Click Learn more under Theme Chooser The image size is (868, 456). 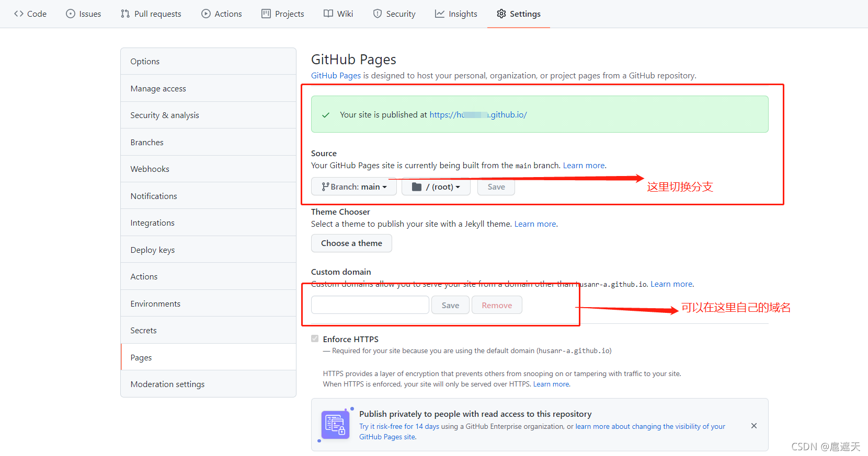point(535,224)
